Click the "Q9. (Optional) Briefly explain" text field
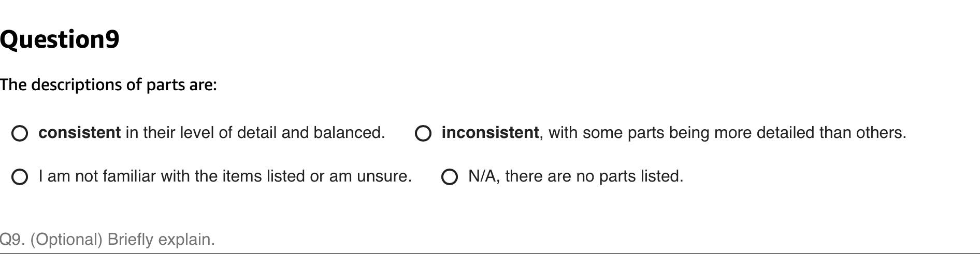The height and width of the screenshot is (278, 980). pos(466,240)
